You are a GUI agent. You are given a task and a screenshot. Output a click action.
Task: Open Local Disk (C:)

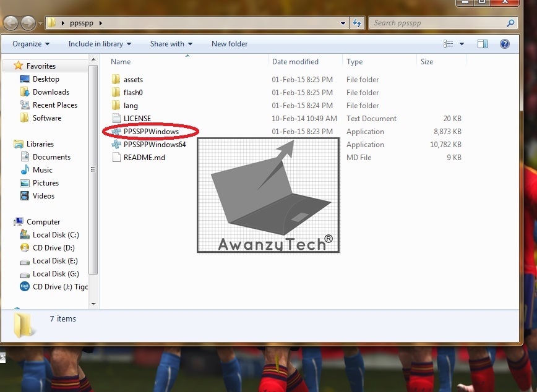tap(56, 235)
